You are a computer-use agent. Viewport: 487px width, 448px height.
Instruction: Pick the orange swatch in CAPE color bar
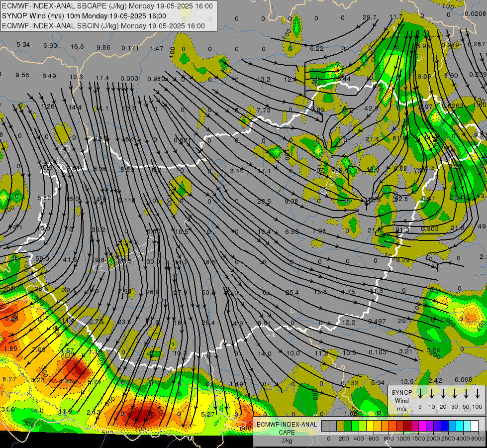(x=385, y=426)
